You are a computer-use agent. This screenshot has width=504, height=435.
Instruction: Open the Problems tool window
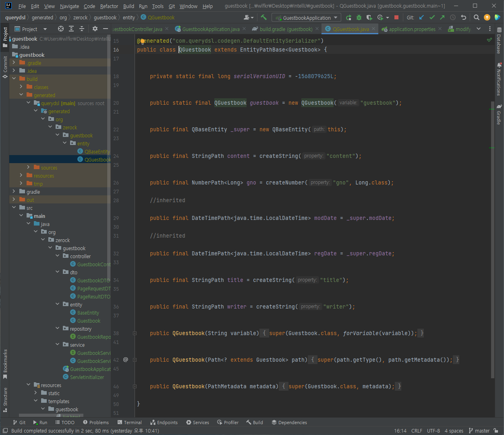[x=96, y=423]
